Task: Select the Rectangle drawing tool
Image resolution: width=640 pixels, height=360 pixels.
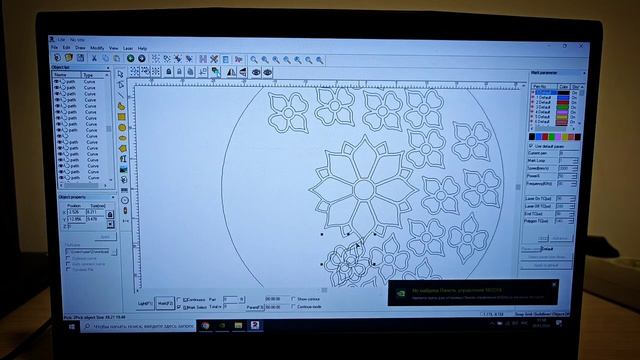Action: pos(122,117)
